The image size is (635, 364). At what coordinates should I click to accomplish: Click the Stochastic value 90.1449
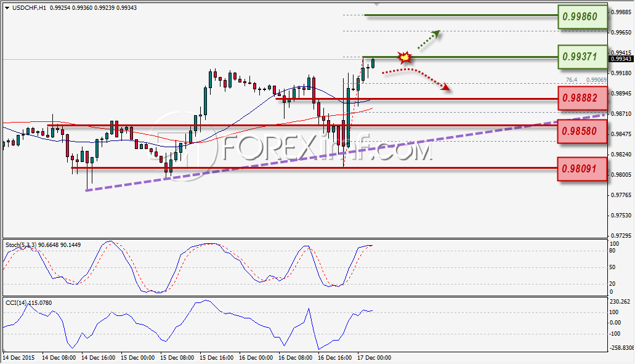[70, 245]
